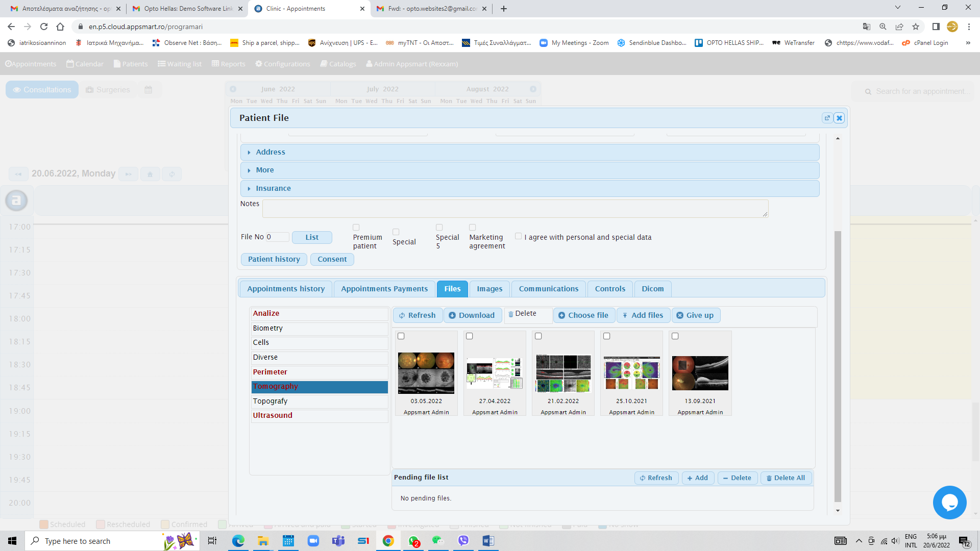Tick the Premium patient checkbox
The height and width of the screenshot is (551, 980).
tap(356, 228)
